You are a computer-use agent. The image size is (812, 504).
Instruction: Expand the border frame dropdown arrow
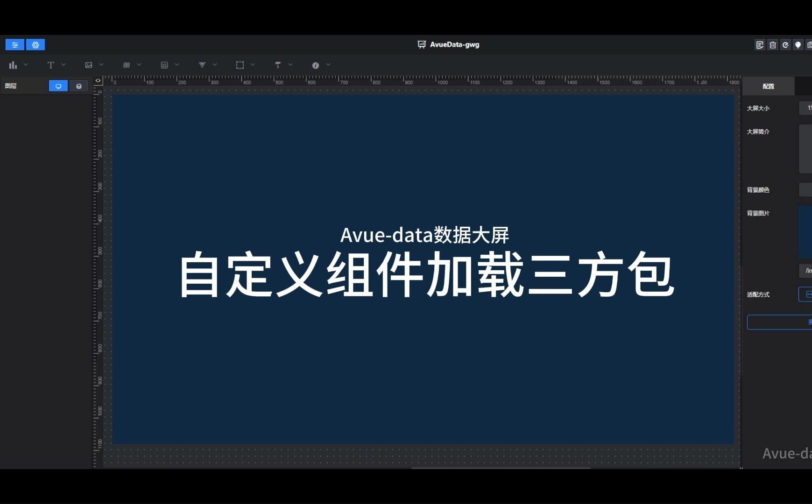(253, 65)
